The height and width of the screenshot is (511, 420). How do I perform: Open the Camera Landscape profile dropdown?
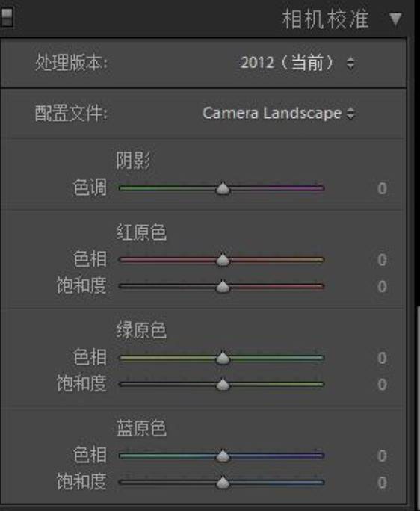click(279, 114)
